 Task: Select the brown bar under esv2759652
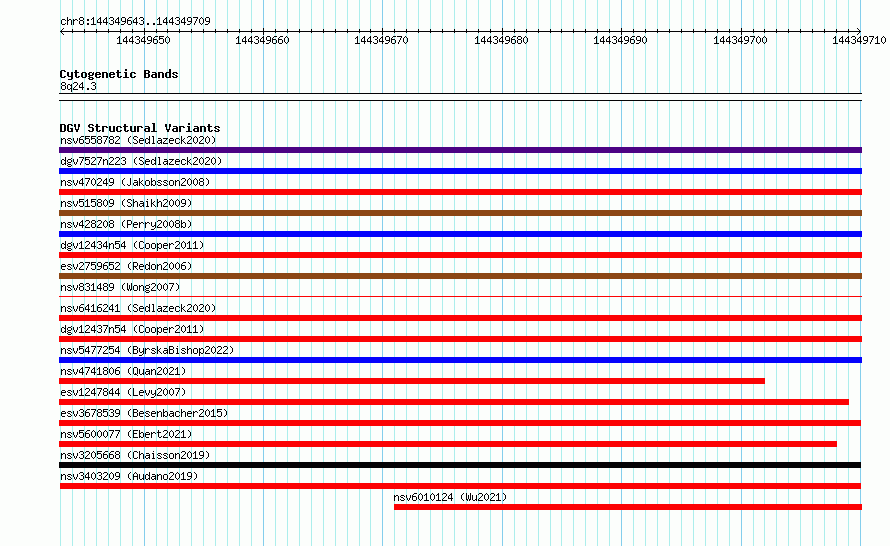(460, 276)
